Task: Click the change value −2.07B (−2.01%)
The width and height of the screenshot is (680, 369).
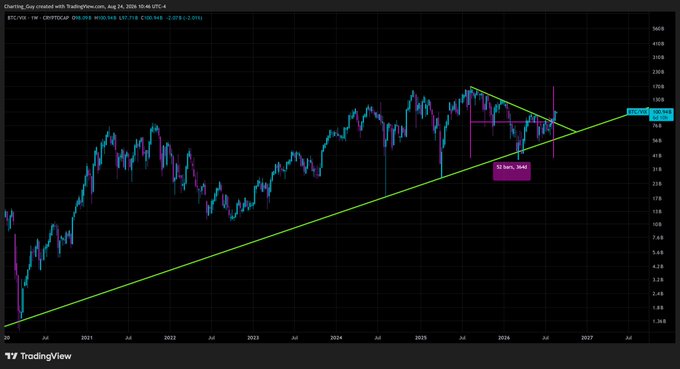Action: pyautogui.click(x=185, y=18)
